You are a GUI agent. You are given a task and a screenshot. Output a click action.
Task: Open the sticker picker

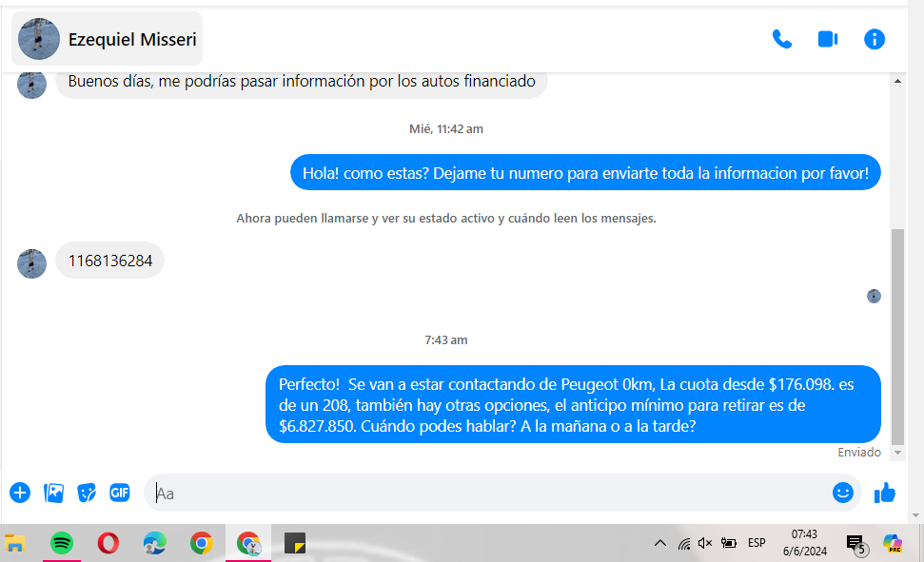pyautogui.click(x=87, y=493)
